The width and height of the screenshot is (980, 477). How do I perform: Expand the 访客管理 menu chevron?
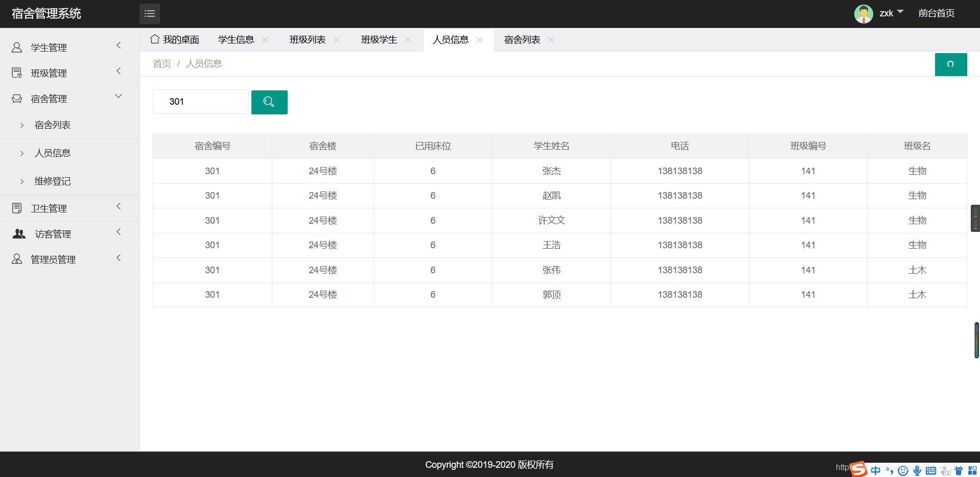tap(119, 232)
